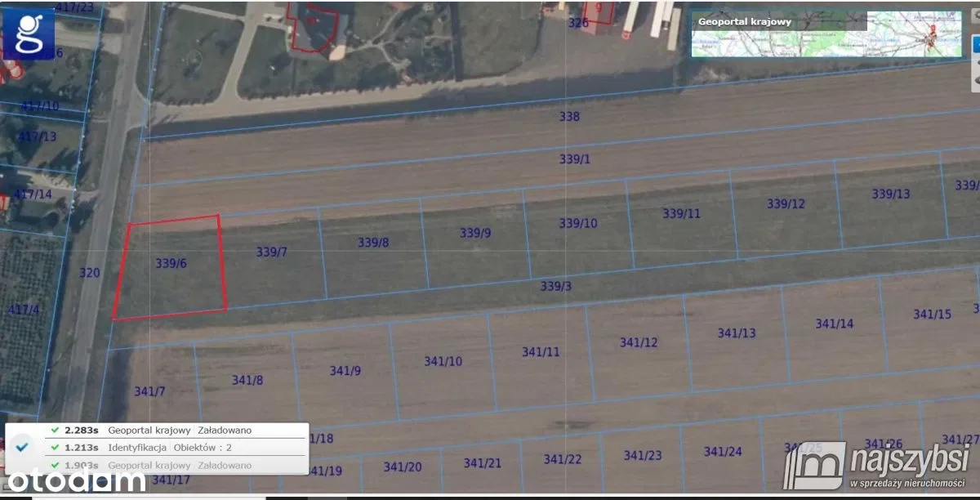The image size is (980, 500).
Task: Click parcel 339/10 label
Action: point(577,224)
